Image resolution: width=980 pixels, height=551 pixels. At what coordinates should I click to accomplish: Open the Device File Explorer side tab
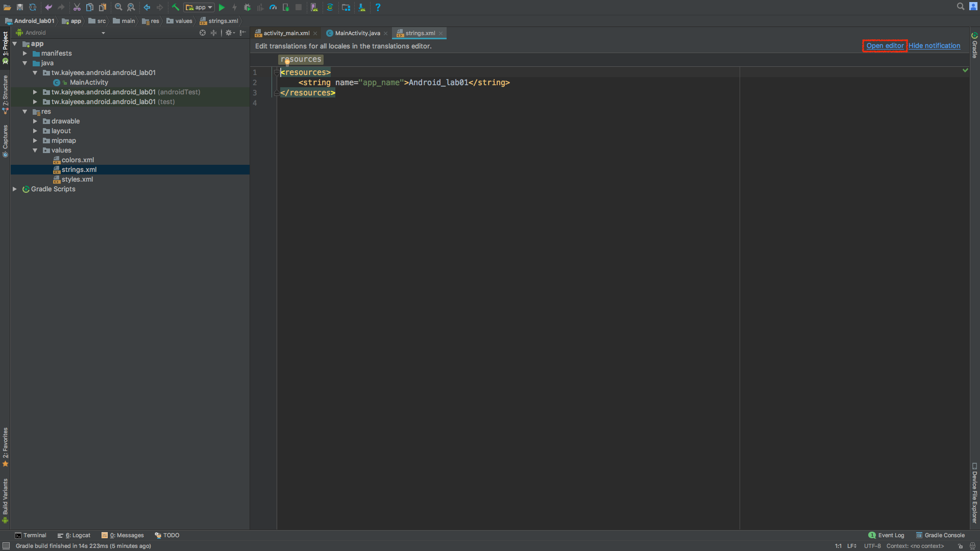click(x=974, y=493)
